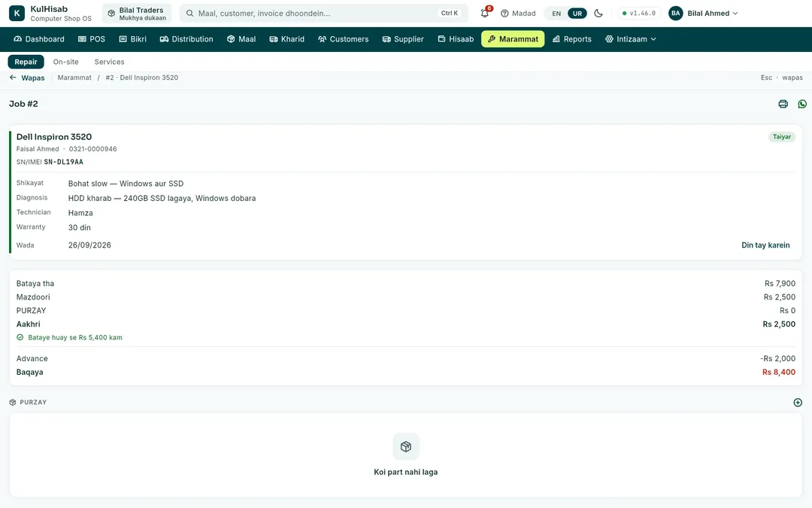Viewport: 812px width, 508px height.
Task: Select the Marammat nav item
Action: coord(513,39)
